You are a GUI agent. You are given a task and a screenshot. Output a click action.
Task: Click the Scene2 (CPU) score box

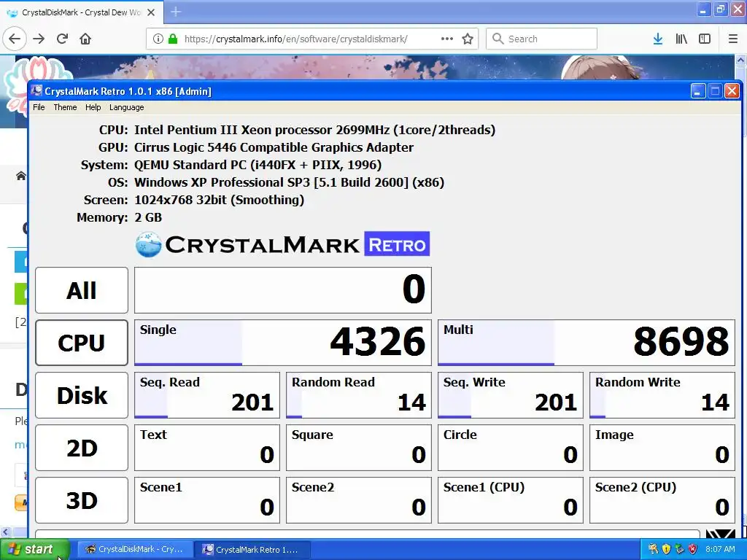662,500
